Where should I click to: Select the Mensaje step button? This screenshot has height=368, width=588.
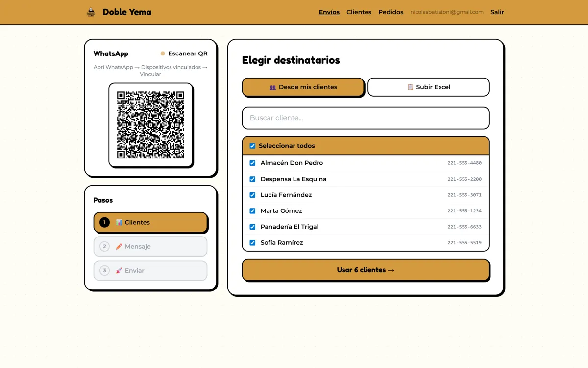(150, 246)
